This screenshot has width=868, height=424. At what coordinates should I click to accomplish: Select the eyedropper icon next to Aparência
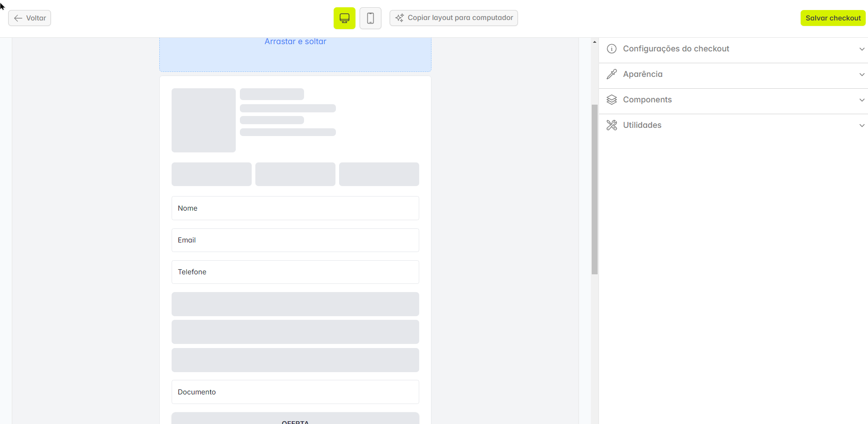[x=611, y=74]
